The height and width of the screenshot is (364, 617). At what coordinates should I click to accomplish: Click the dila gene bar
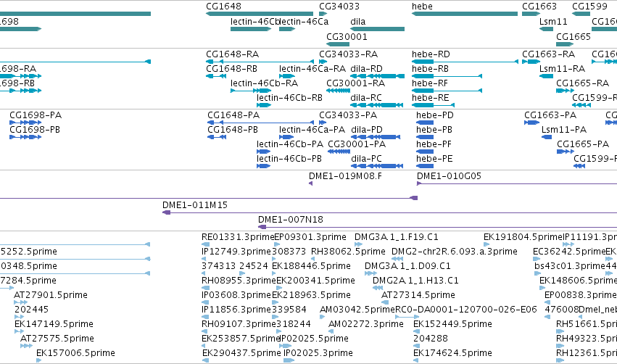(377, 29)
